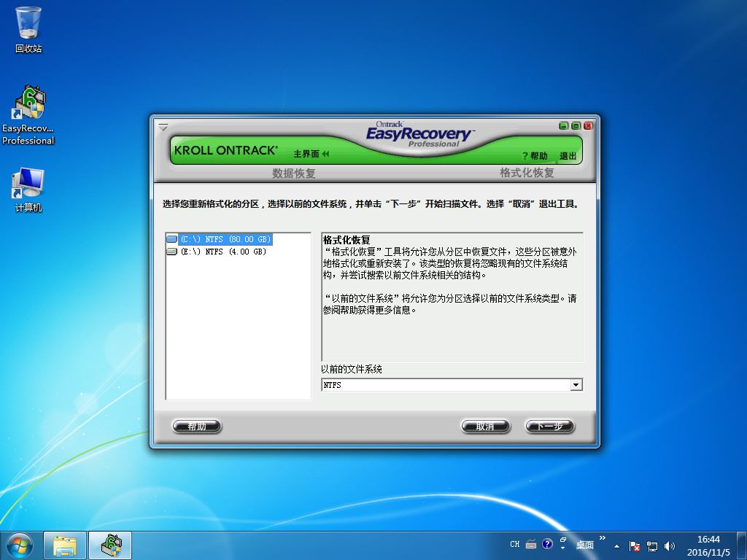Click the Next (下一步) button
This screenshot has width=747, height=560.
(550, 426)
